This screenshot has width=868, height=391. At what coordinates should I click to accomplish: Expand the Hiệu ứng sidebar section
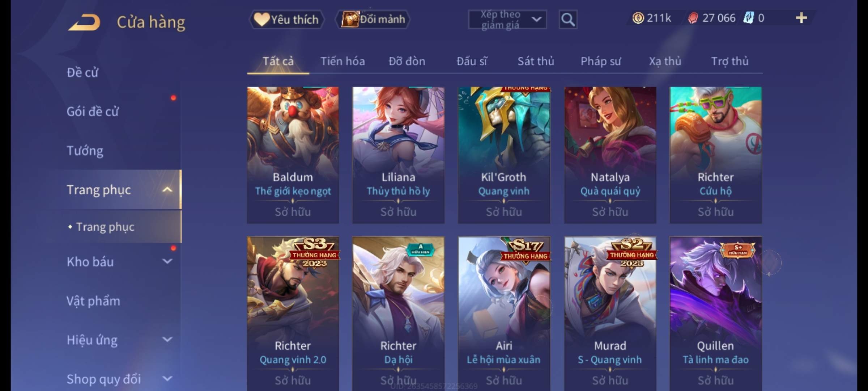coord(167,339)
